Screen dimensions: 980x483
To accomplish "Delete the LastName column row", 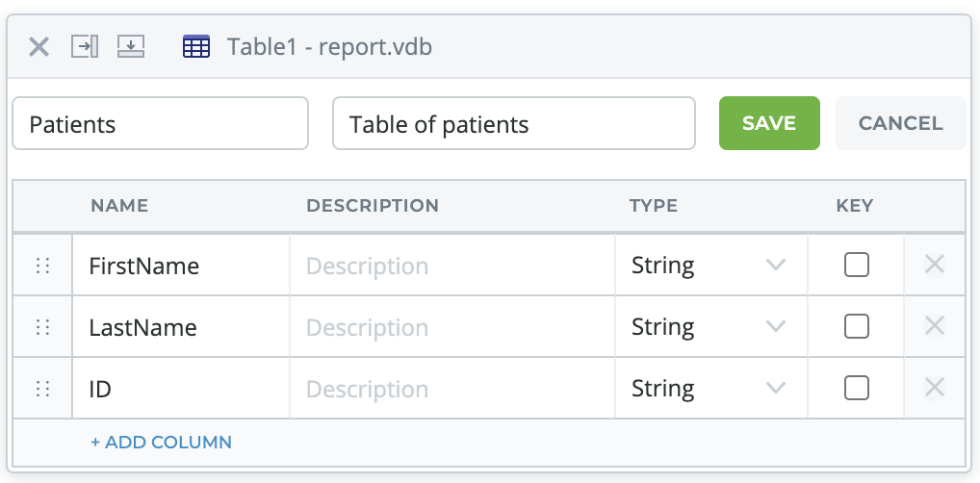I will click(x=935, y=325).
